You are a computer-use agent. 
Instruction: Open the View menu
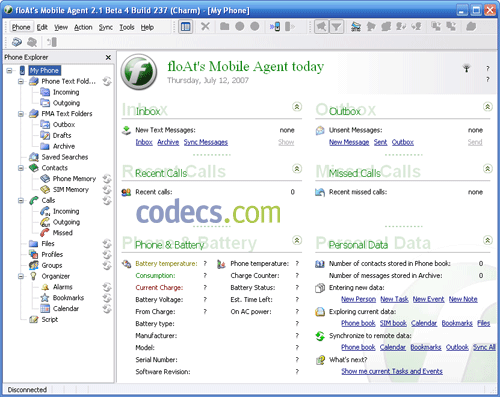point(61,27)
